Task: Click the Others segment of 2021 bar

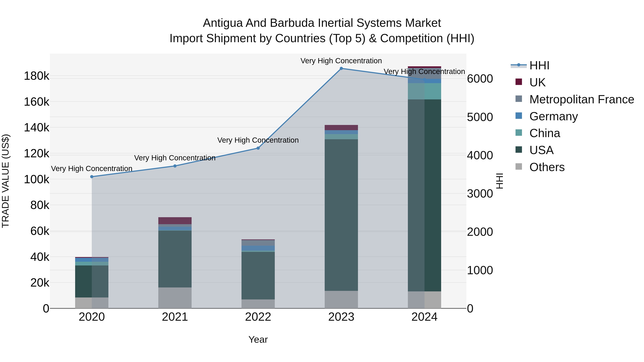Action: [x=175, y=298]
